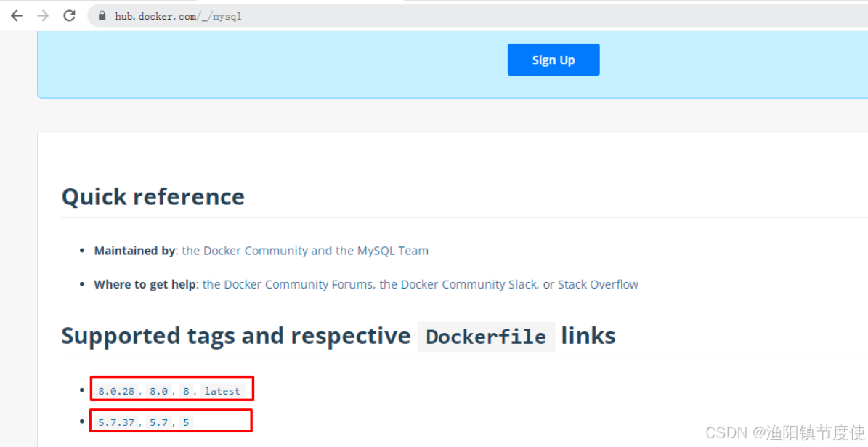Viewport: 868px width, 447px height.
Task: Open the 8.0 tag link
Action: [x=158, y=391]
